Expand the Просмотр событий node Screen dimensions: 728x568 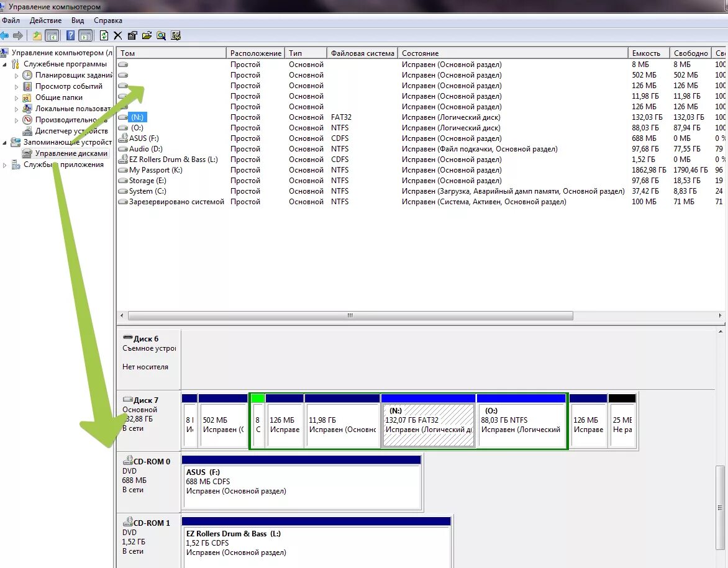[16, 86]
